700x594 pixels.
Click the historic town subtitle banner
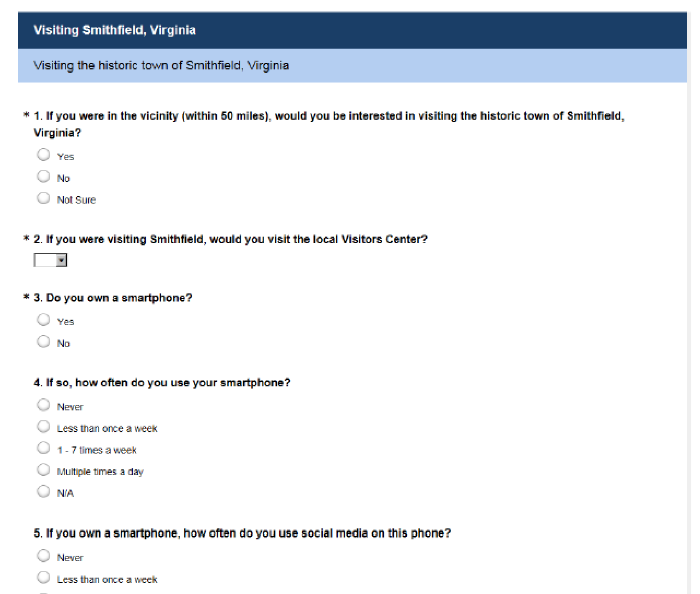coord(352,66)
